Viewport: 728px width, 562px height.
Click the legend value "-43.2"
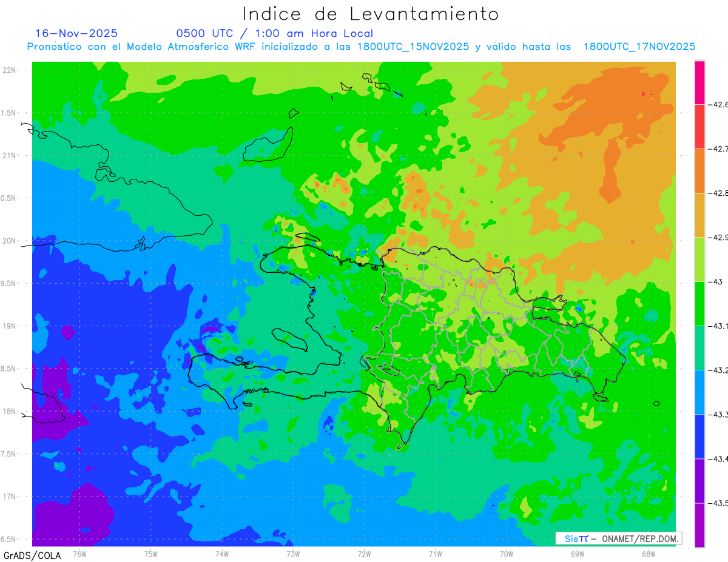[720, 370]
